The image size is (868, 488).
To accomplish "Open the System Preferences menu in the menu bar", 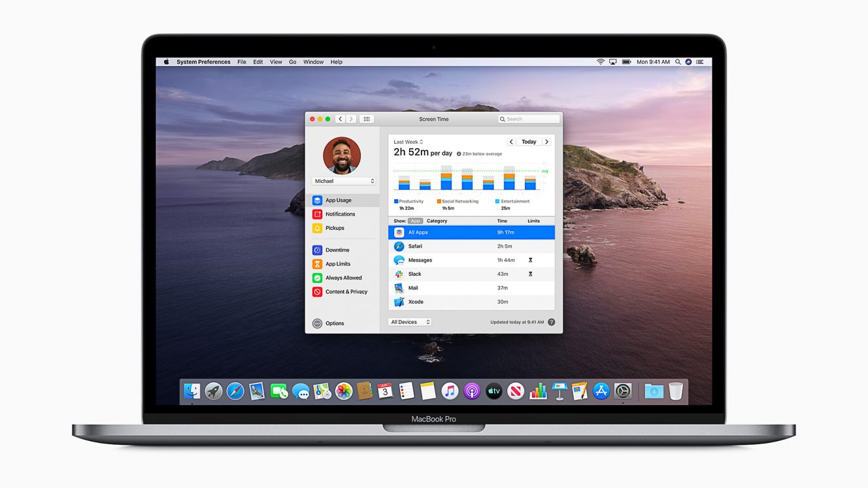I will click(203, 62).
